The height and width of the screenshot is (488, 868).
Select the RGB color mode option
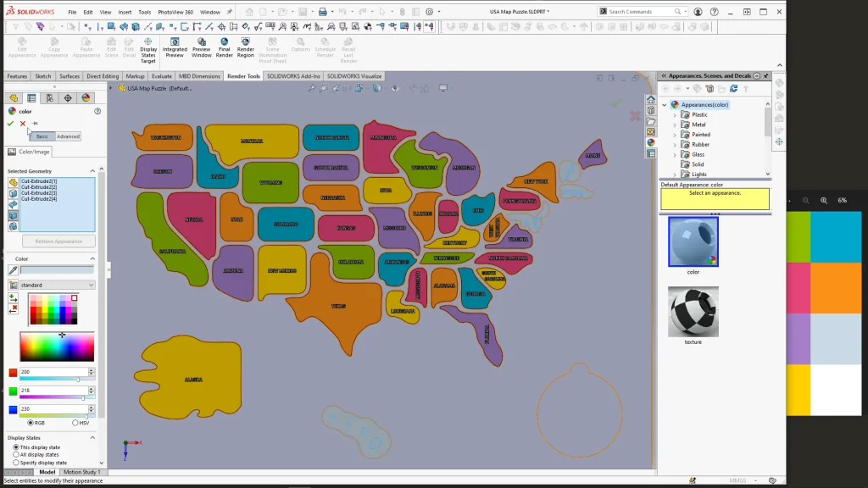[x=31, y=423]
